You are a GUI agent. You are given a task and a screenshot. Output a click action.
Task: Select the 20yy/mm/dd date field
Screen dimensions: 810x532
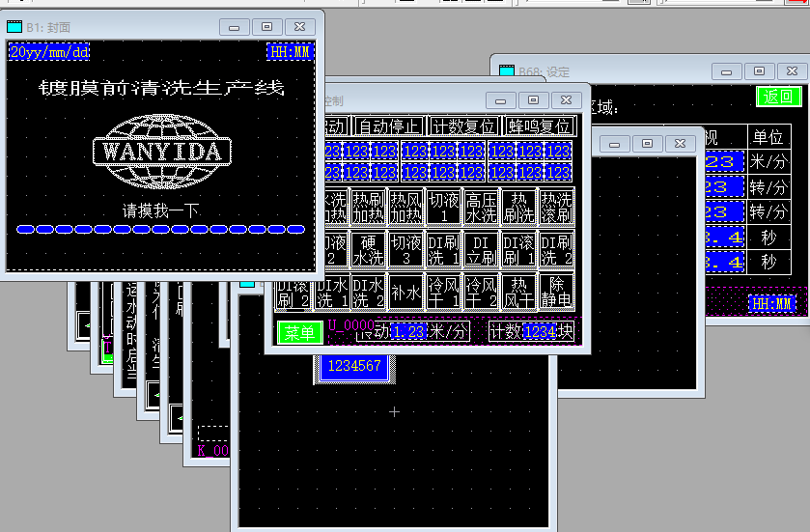(x=49, y=52)
